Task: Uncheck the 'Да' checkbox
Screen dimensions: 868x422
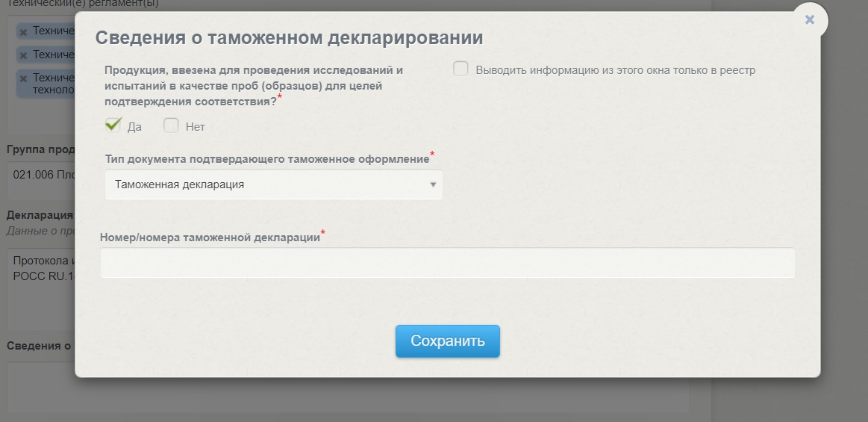Action: tap(113, 125)
